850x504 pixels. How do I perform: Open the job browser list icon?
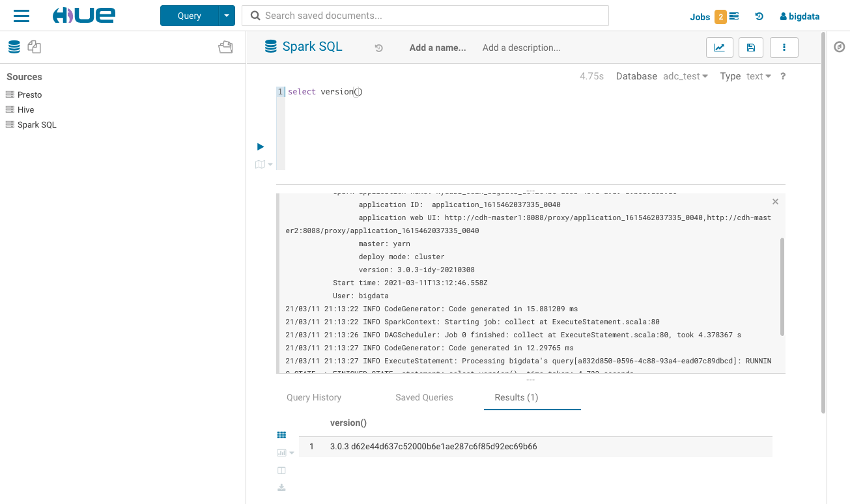coord(734,16)
